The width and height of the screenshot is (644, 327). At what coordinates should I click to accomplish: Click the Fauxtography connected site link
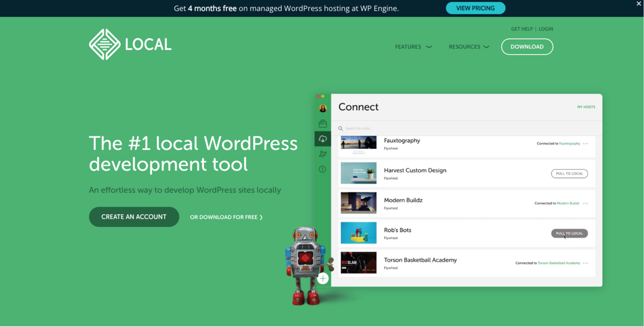coord(569,144)
